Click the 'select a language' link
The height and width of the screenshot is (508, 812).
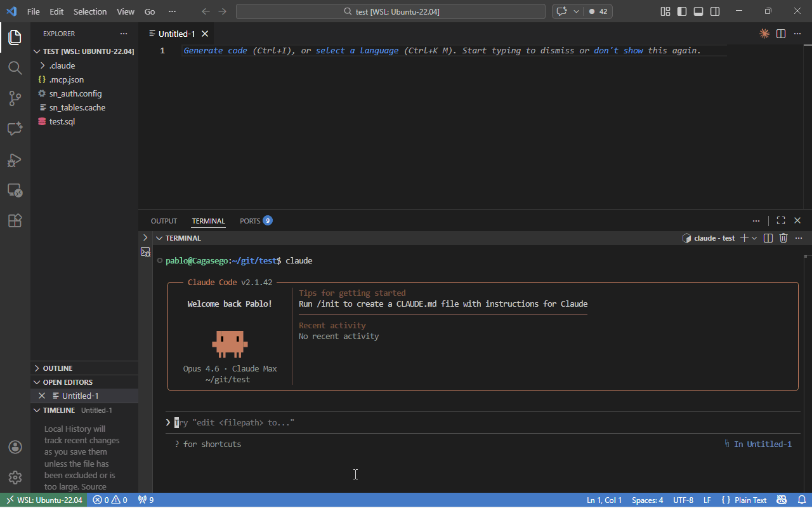(357, 51)
